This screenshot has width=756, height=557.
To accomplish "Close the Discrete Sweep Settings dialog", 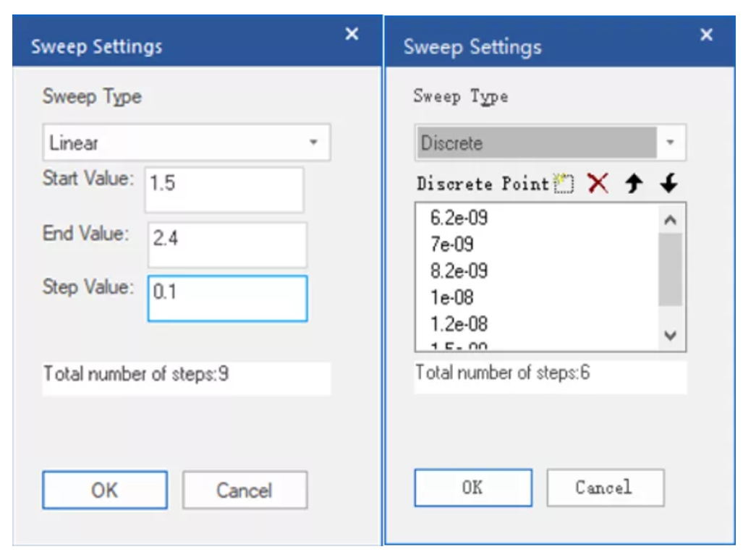I will [x=706, y=35].
